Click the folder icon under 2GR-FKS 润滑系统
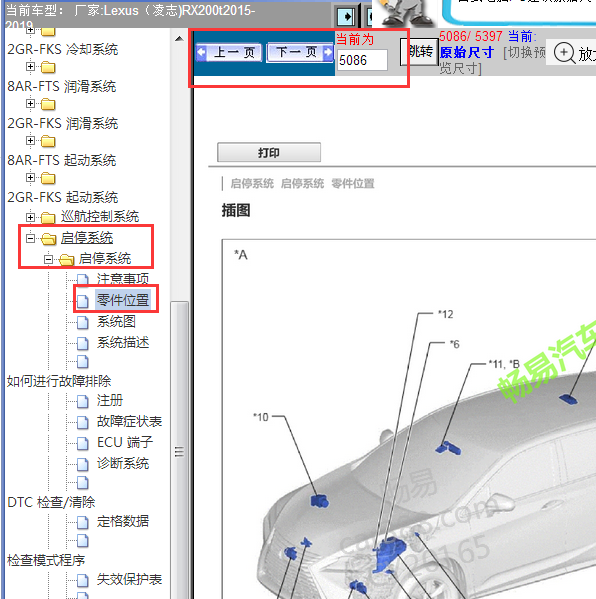Screen dimensions: 596x599 [x=48, y=141]
